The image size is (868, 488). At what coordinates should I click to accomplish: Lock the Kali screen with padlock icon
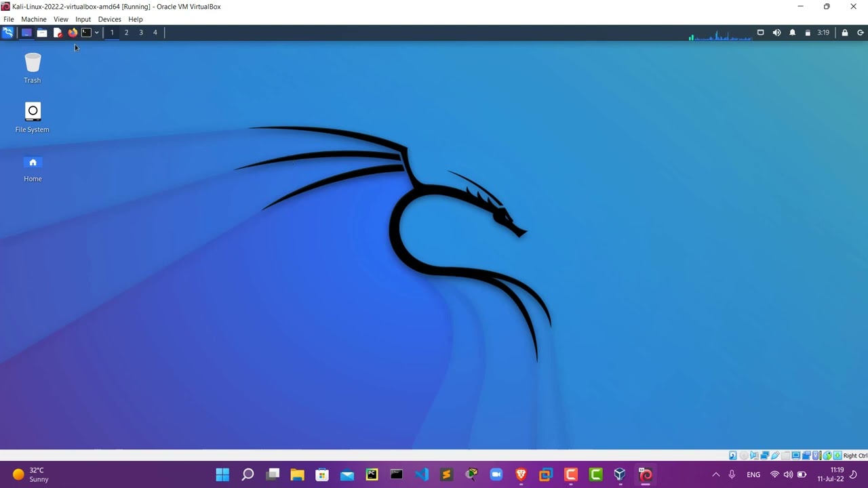click(845, 33)
